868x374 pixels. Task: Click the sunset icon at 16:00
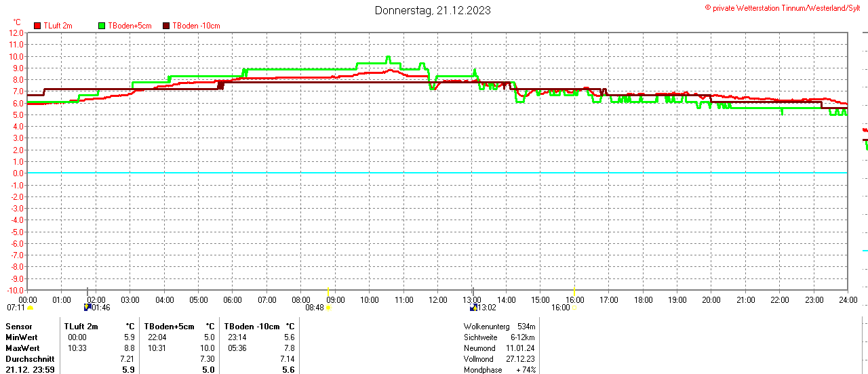pos(574,308)
